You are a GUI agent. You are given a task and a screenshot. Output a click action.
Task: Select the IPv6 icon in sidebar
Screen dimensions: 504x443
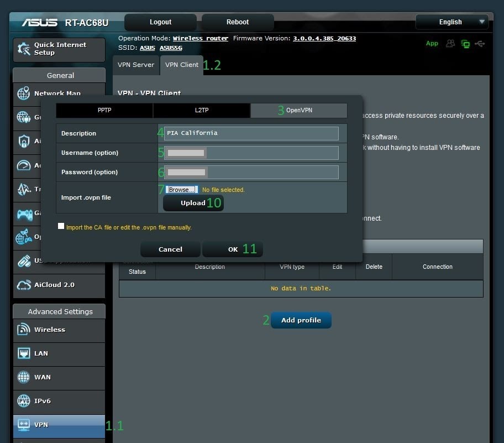click(24, 401)
